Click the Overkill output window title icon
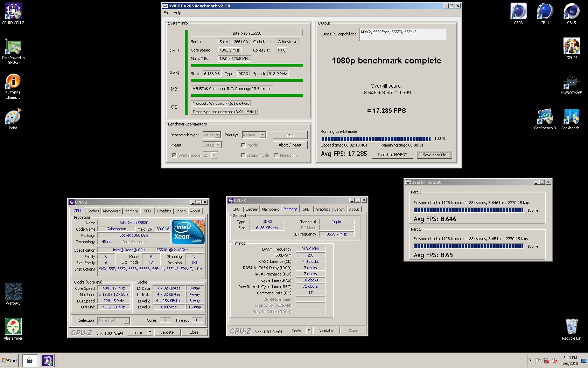This screenshot has height=368, width=588. pyautogui.click(x=408, y=182)
